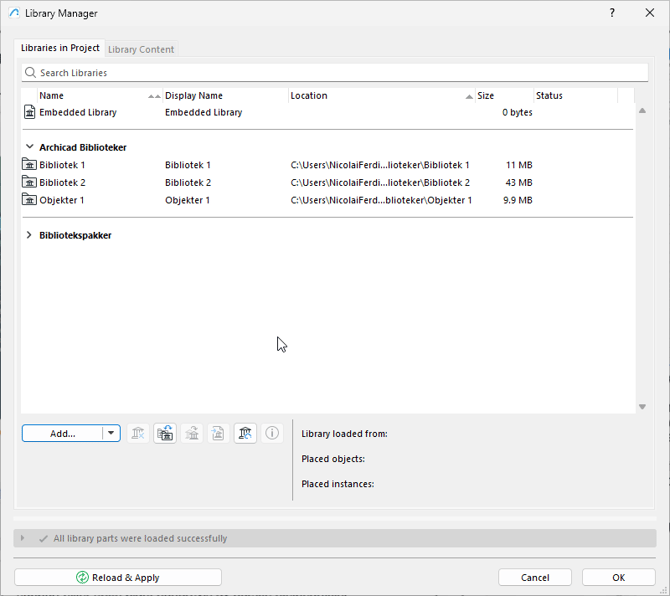Switch to the Library Content tab
The image size is (670, 596).
point(141,49)
